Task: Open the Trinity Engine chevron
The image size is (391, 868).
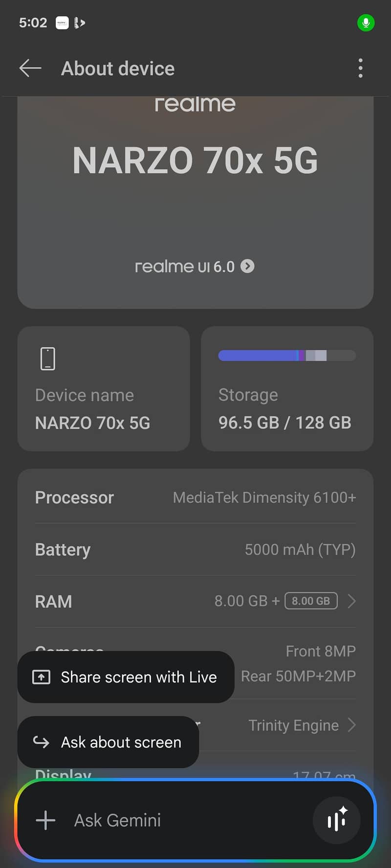Action: [x=351, y=725]
